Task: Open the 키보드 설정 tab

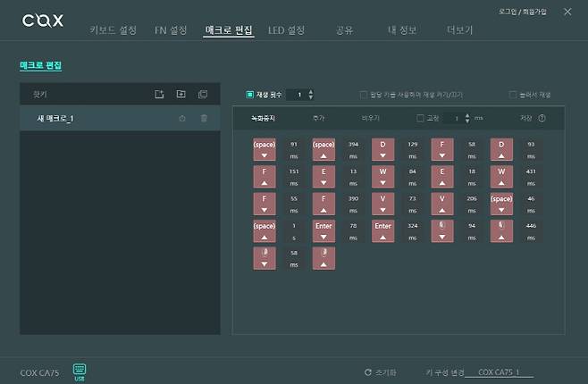Action: [113, 30]
